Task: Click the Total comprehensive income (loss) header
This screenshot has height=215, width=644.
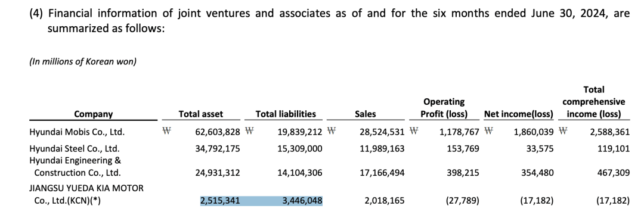Action: click(594, 102)
